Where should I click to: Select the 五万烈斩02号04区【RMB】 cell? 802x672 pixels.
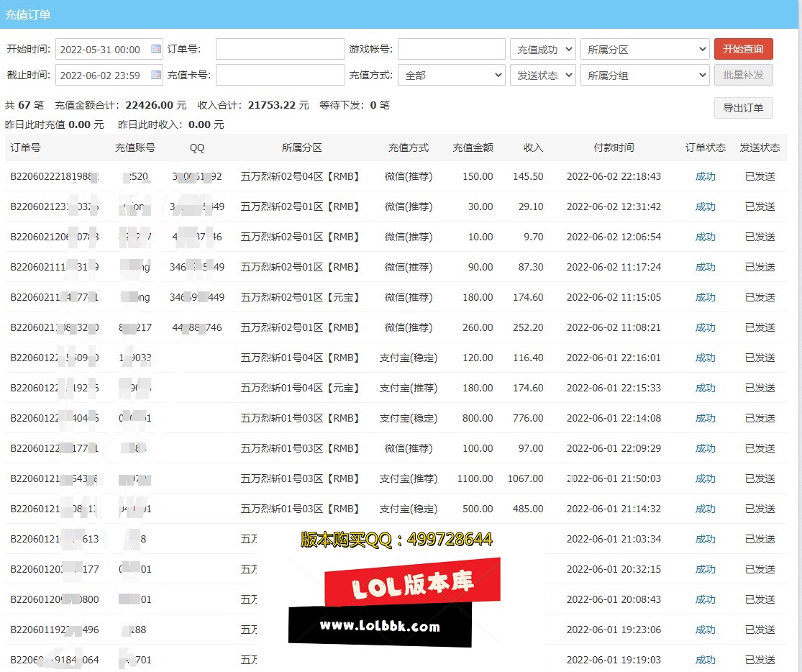coord(302,176)
